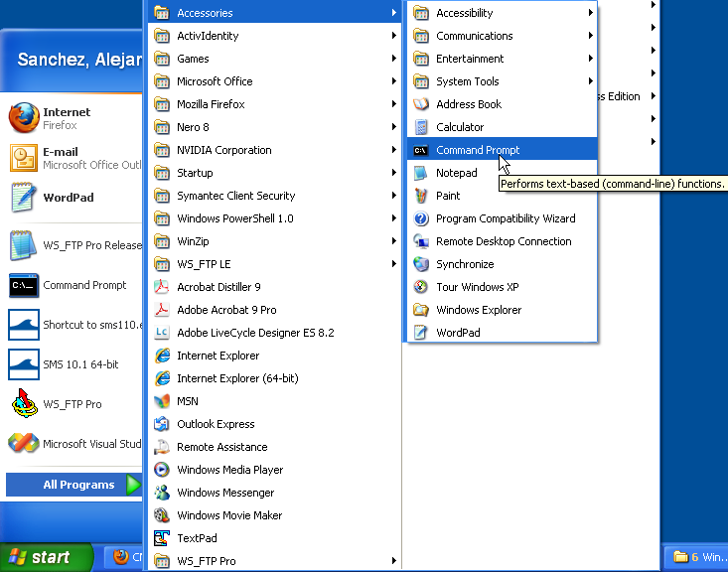Image resolution: width=728 pixels, height=572 pixels.
Task: Expand the Communications submenu arrow
Action: click(591, 36)
